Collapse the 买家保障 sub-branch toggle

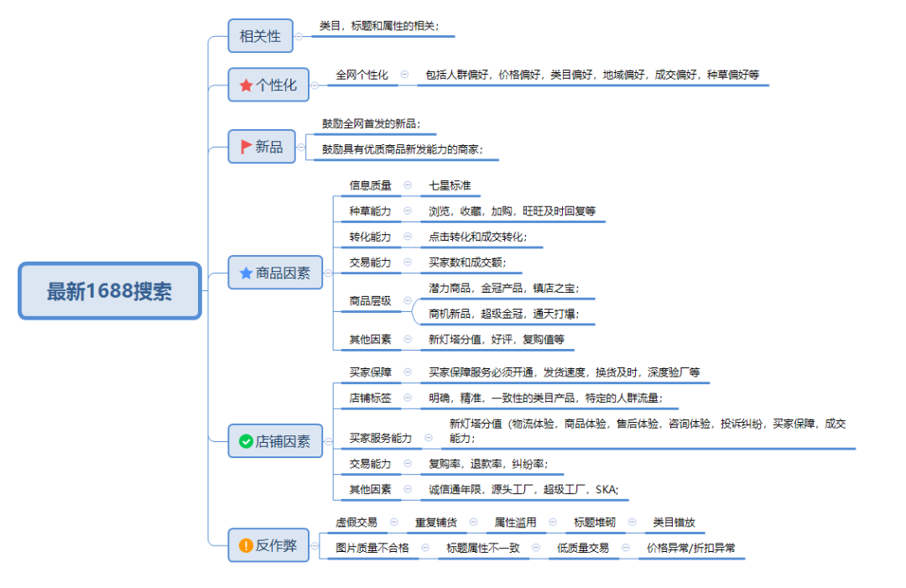[408, 372]
